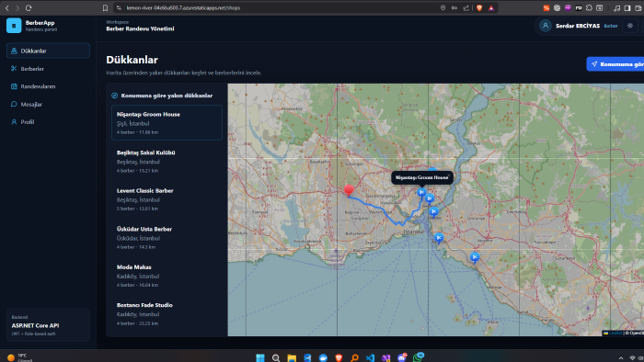Viewport: 644px width, 362px height.
Task: Click the share icon in address bar
Action: click(466, 7)
